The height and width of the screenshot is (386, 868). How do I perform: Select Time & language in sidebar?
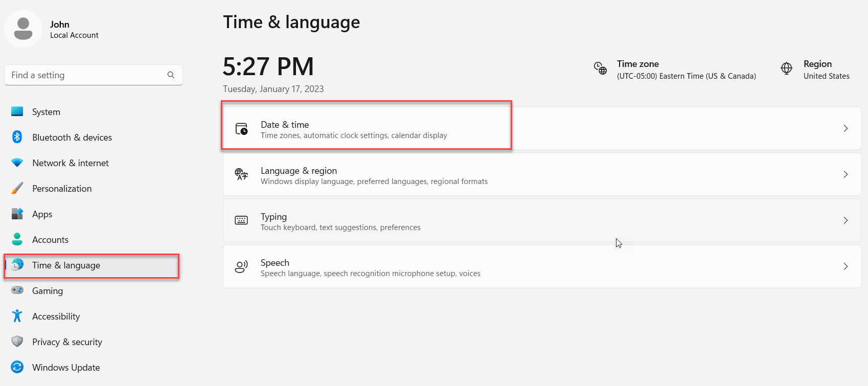click(x=92, y=265)
